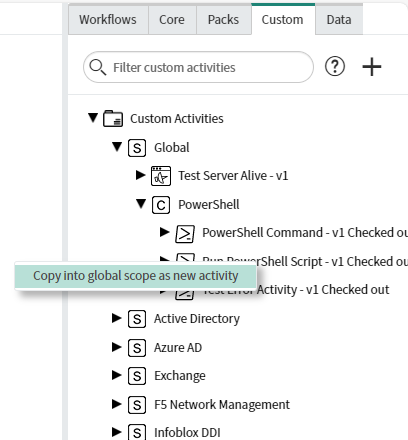Switch to the Workflows tab

(x=108, y=20)
